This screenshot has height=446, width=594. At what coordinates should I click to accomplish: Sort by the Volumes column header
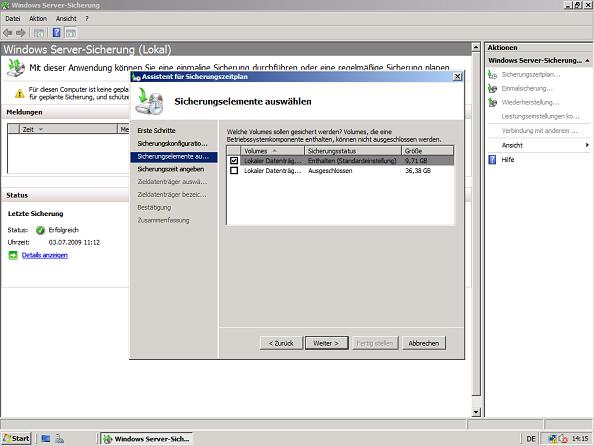272,151
